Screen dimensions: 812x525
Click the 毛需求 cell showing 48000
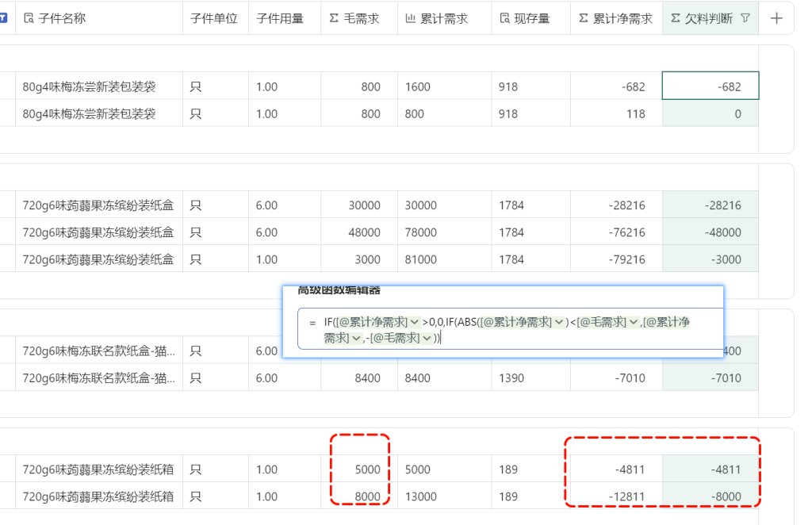pyautogui.click(x=359, y=232)
